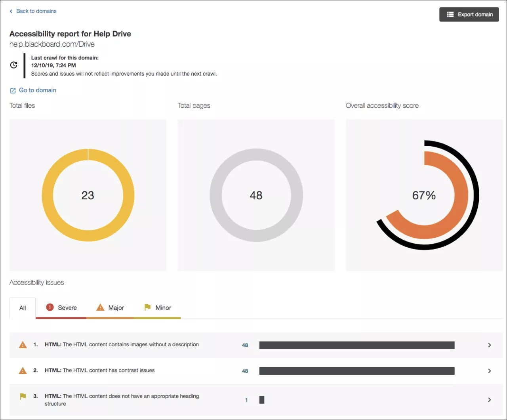
Task: Click the red Severe exclamation icon
Action: pos(50,307)
